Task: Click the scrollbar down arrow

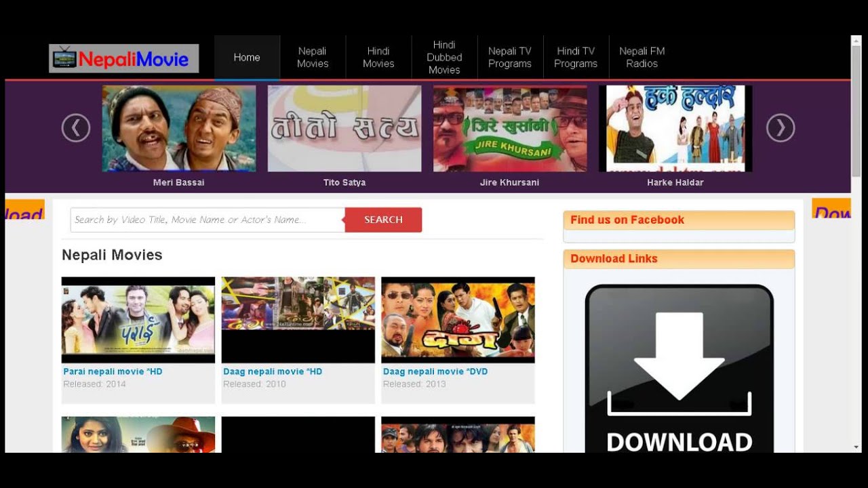Action: click(856, 447)
